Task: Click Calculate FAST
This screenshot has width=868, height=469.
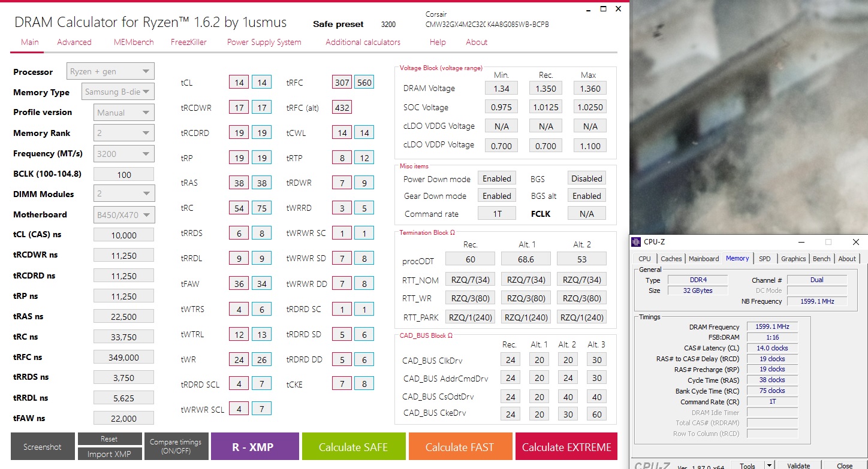Action: tap(460, 447)
